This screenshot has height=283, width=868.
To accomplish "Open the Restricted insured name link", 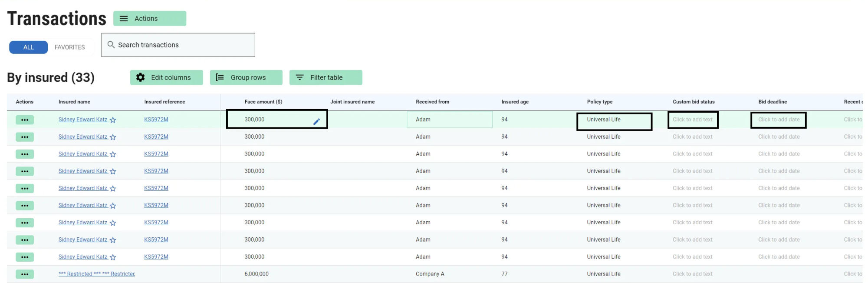I will pyautogui.click(x=97, y=274).
